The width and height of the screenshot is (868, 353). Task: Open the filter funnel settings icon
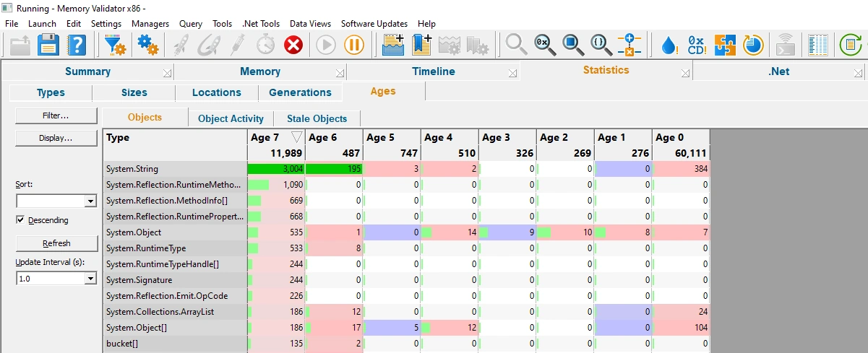tap(115, 45)
